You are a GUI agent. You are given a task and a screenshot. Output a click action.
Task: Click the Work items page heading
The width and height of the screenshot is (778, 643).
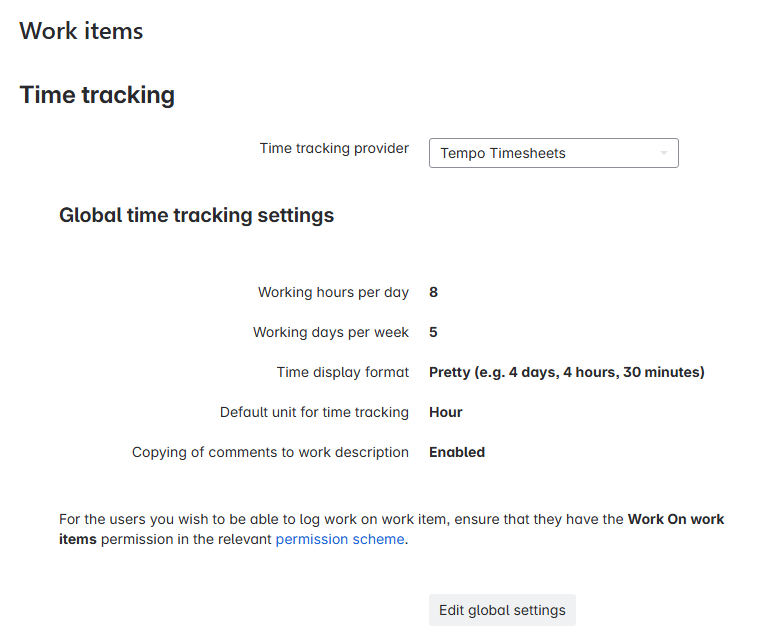click(81, 31)
